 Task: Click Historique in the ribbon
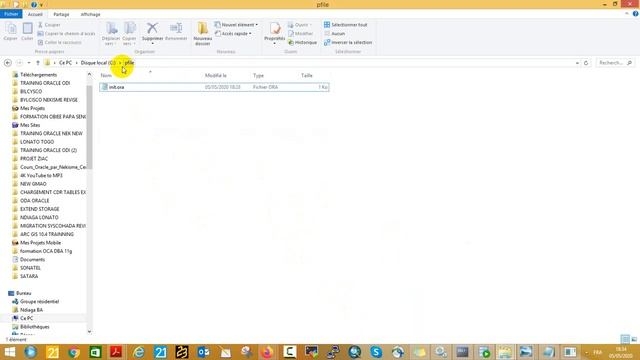point(302,42)
